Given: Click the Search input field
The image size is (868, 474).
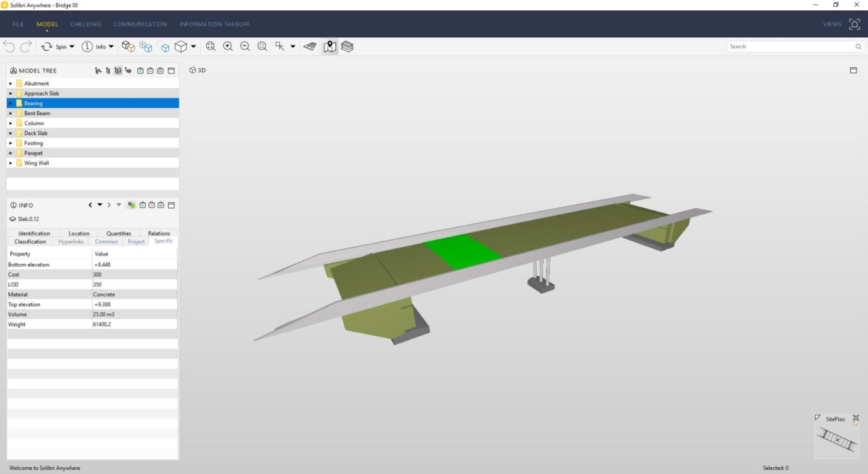Looking at the screenshot, I should pyautogui.click(x=790, y=47).
